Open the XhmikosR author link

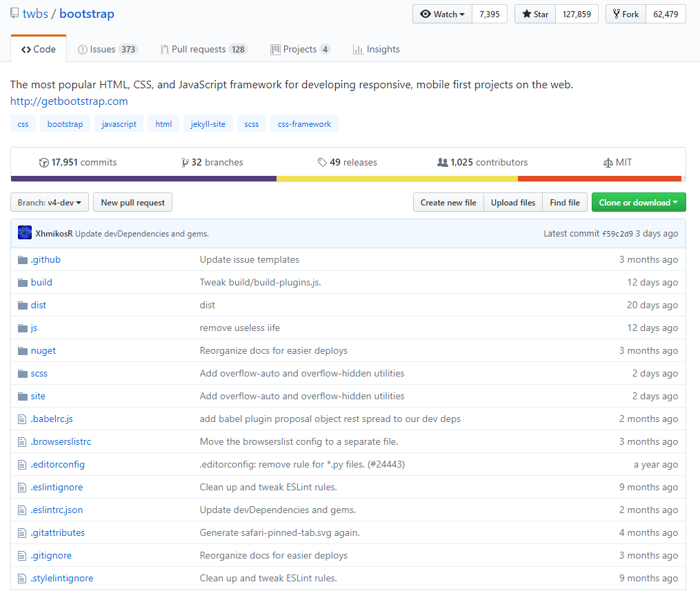[x=54, y=234]
